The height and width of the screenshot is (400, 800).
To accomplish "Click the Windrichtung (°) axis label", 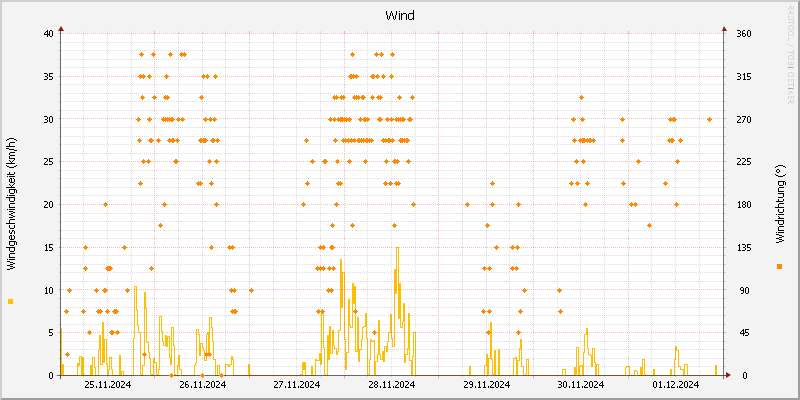I will [779, 204].
